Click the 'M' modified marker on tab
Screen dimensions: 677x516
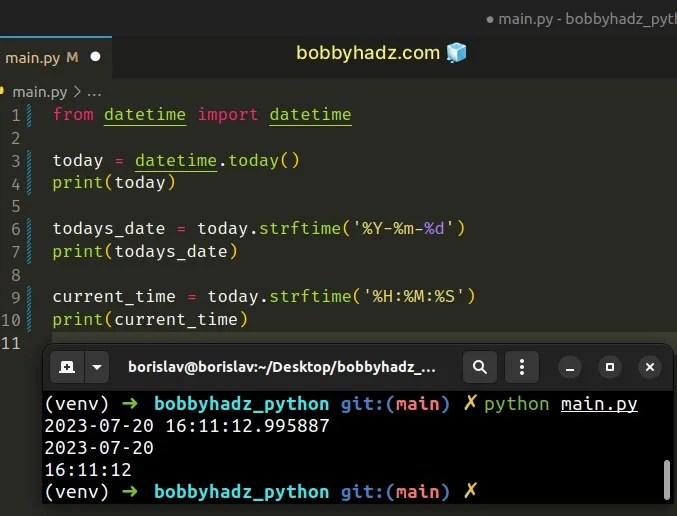click(x=72, y=57)
